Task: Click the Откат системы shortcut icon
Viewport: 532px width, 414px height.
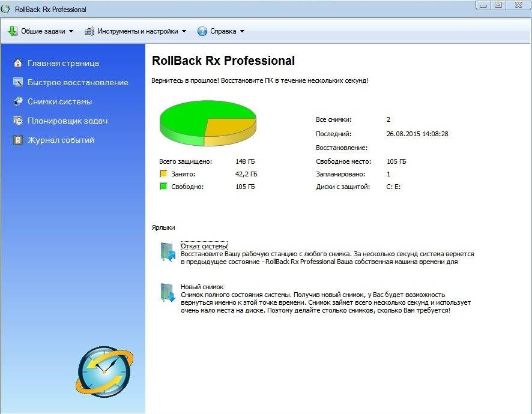Action: [x=167, y=252]
